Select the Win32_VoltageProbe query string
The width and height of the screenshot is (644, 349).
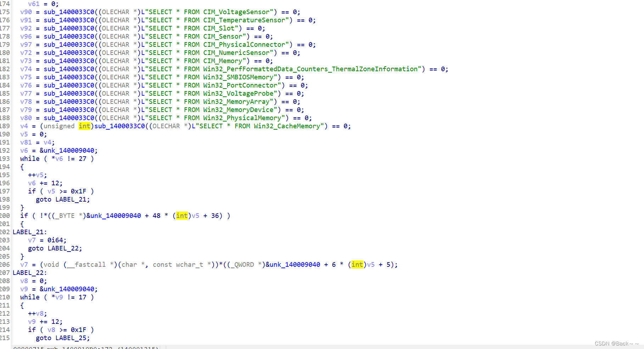[211, 94]
